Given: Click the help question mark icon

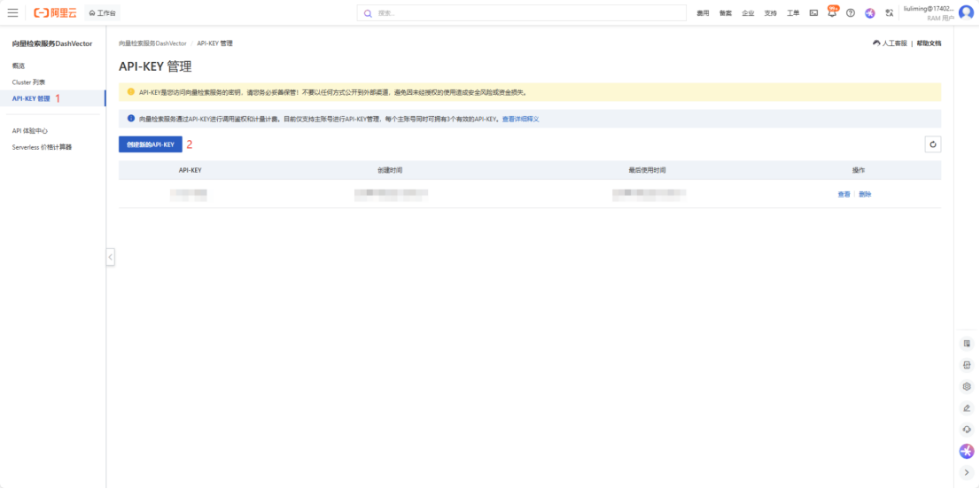Looking at the screenshot, I should point(851,13).
